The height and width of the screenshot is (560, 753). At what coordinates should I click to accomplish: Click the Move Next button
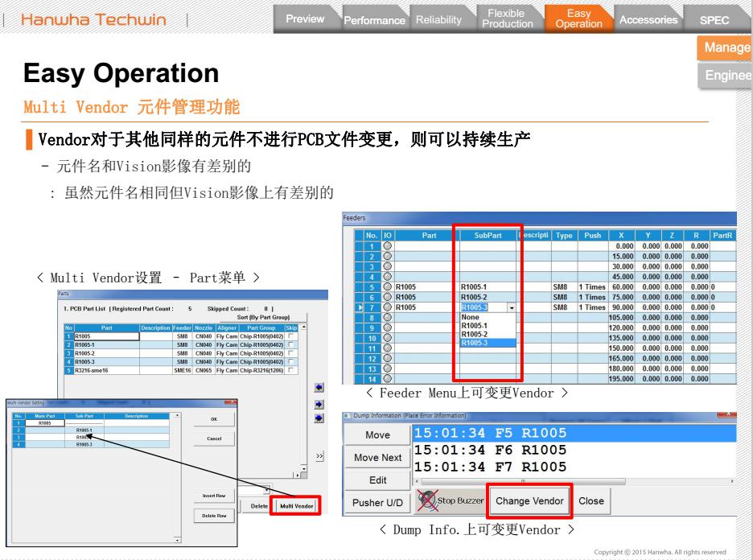tap(377, 457)
